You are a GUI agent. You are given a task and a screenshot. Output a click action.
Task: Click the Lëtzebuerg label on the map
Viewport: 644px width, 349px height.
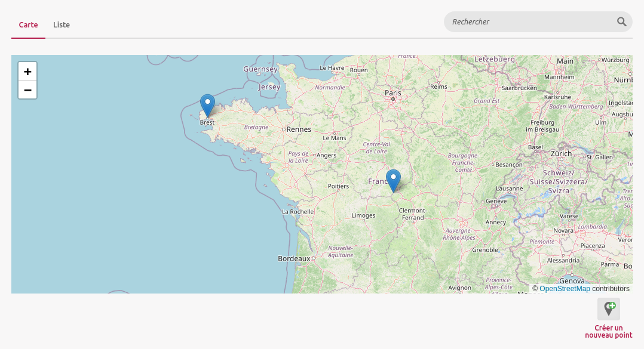tap(495, 59)
